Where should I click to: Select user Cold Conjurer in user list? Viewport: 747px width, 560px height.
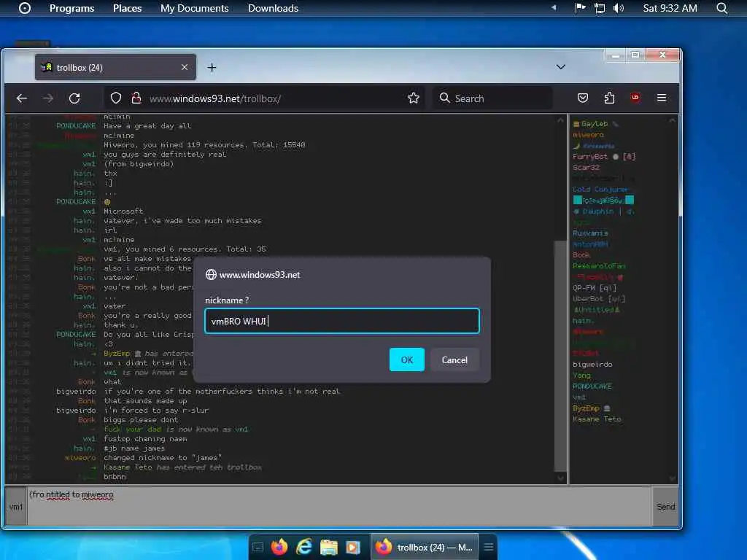coord(600,189)
